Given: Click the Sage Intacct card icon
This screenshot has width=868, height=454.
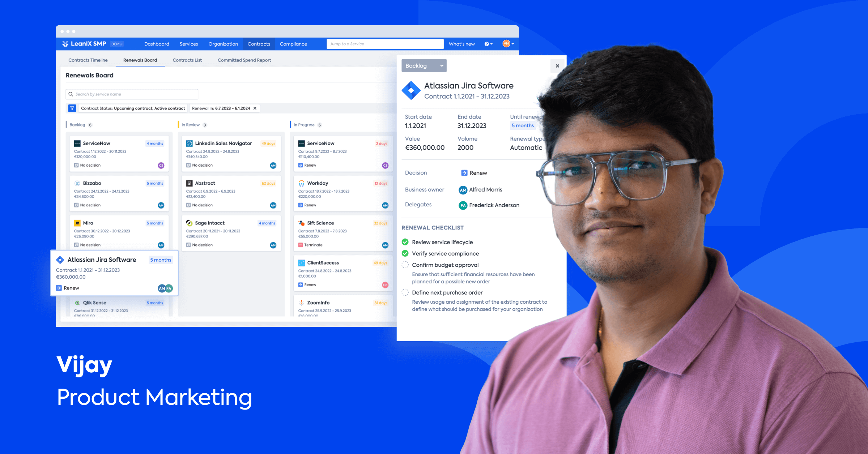Looking at the screenshot, I should pyautogui.click(x=189, y=223).
